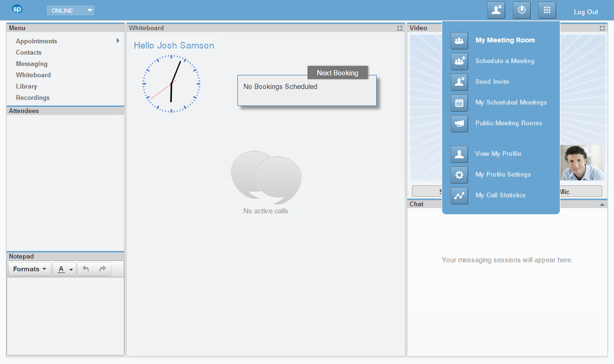Screen dimensions: 614x364
Task: Open Recordings from the Menu
Action: pyautogui.click(x=32, y=97)
